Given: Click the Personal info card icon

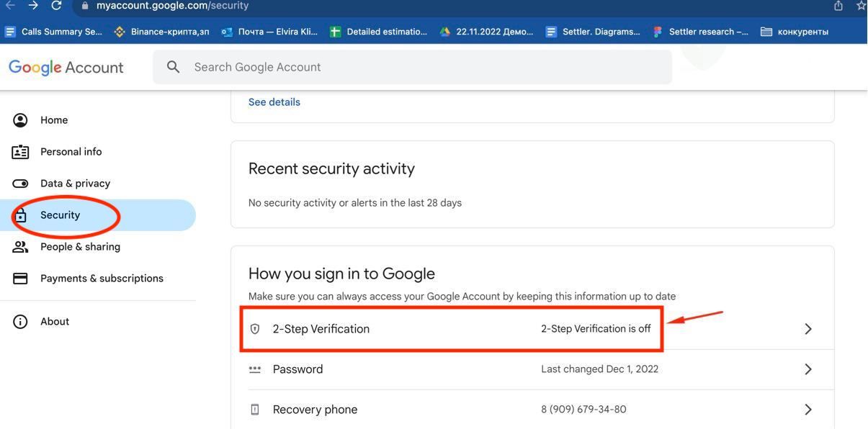Looking at the screenshot, I should pos(20,152).
